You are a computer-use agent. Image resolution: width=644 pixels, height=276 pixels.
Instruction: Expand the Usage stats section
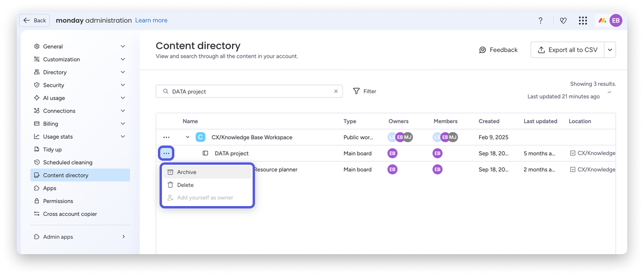point(123,136)
